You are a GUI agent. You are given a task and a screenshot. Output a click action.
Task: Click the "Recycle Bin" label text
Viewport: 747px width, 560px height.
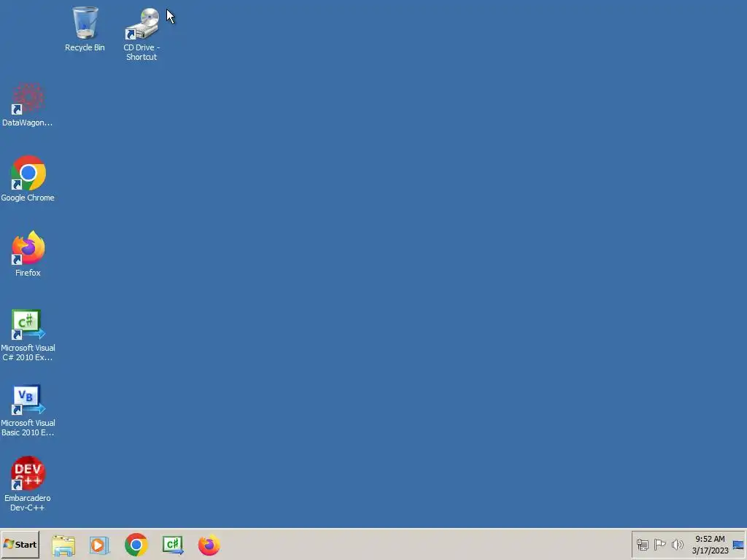85,47
